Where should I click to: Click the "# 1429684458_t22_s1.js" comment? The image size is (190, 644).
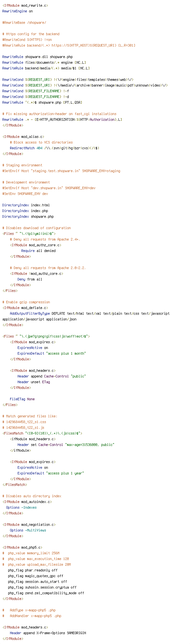click(23, 428)
